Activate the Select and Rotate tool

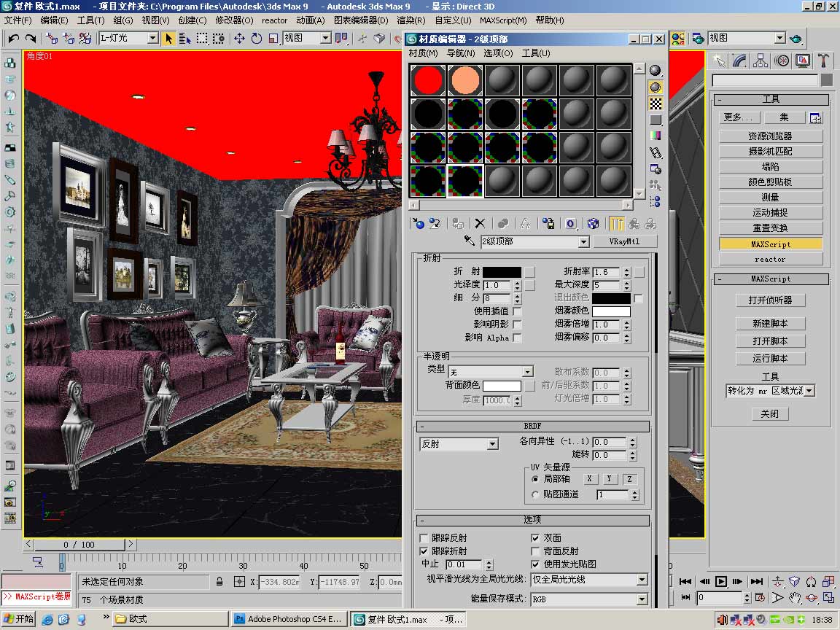click(x=257, y=39)
